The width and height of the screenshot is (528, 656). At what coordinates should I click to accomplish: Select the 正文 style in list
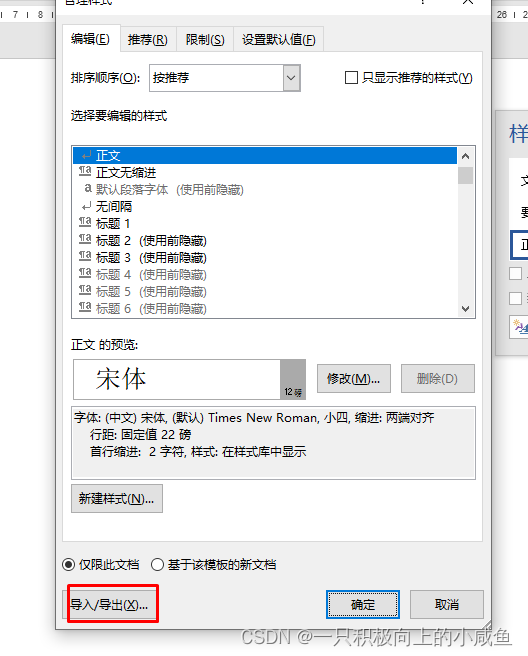[x=264, y=156]
